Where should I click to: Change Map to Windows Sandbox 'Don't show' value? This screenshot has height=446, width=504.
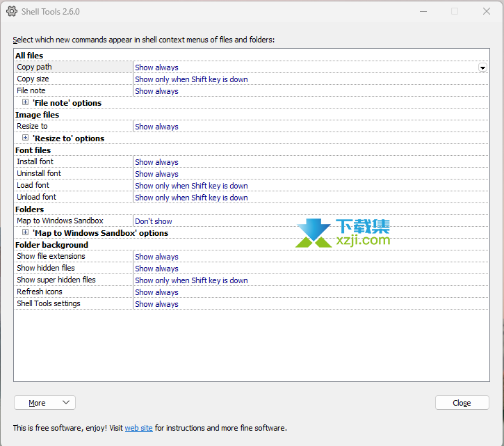tap(154, 221)
